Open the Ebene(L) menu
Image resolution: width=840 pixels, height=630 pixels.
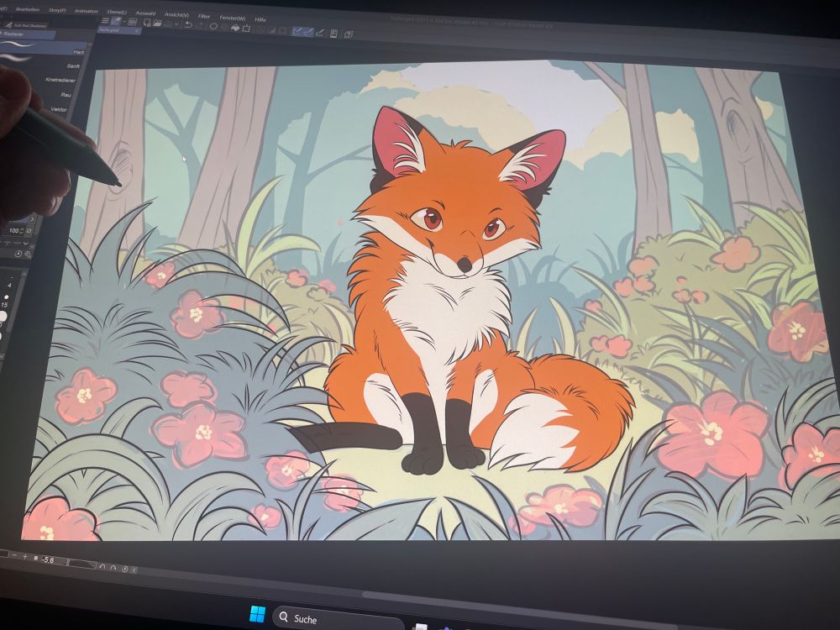pyautogui.click(x=116, y=12)
